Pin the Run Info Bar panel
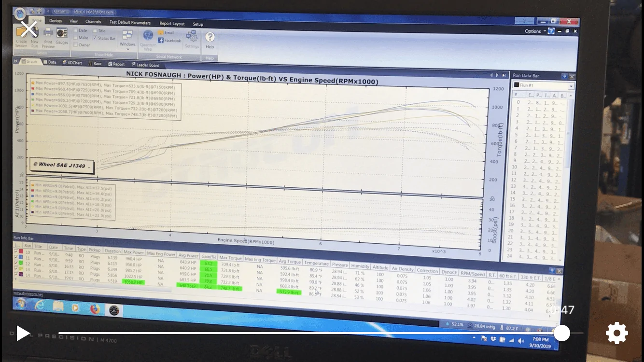The height and width of the screenshot is (362, 644). coord(552,271)
